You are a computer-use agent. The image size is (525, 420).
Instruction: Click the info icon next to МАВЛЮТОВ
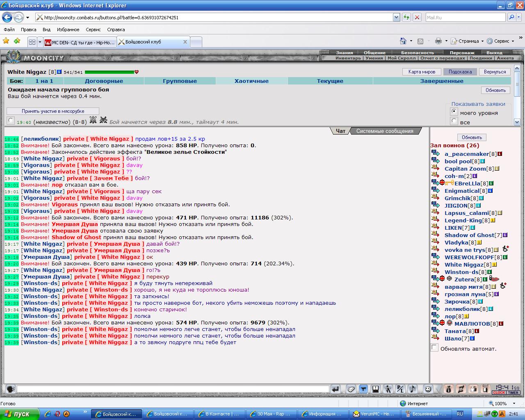click(x=501, y=324)
